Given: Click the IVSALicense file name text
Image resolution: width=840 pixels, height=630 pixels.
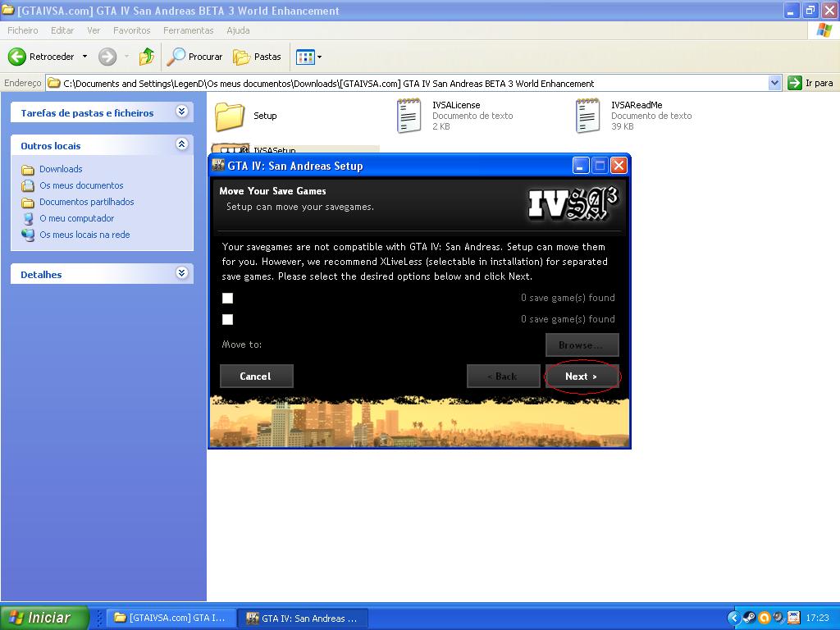Looking at the screenshot, I should click(x=456, y=105).
